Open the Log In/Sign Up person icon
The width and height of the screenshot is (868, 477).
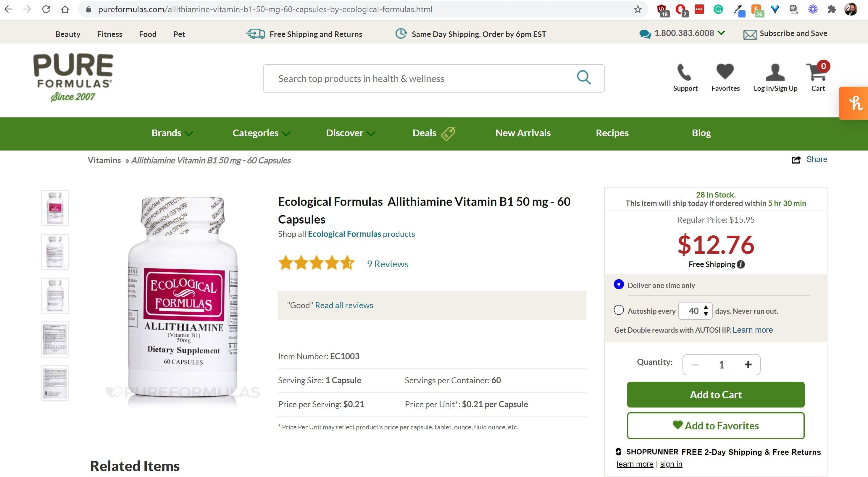[775, 72]
